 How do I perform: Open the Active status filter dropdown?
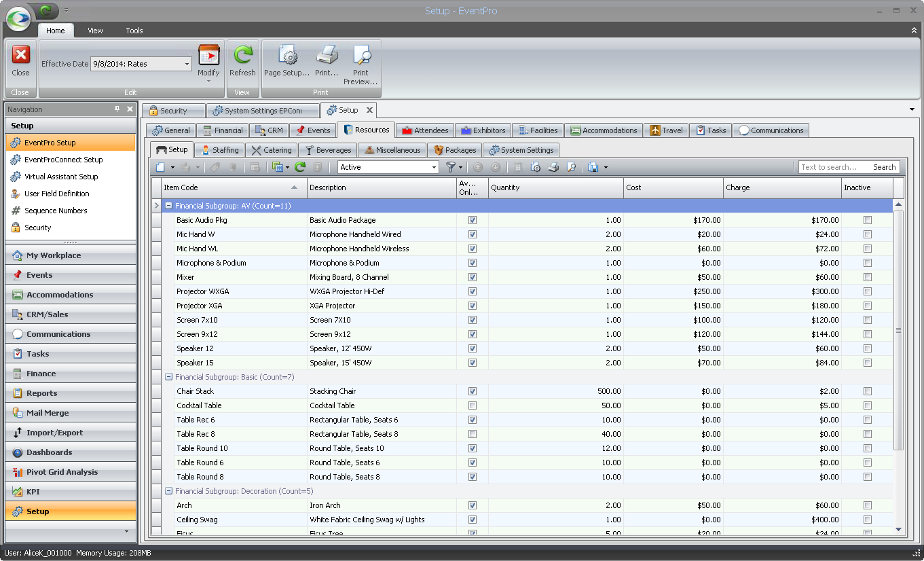[435, 167]
